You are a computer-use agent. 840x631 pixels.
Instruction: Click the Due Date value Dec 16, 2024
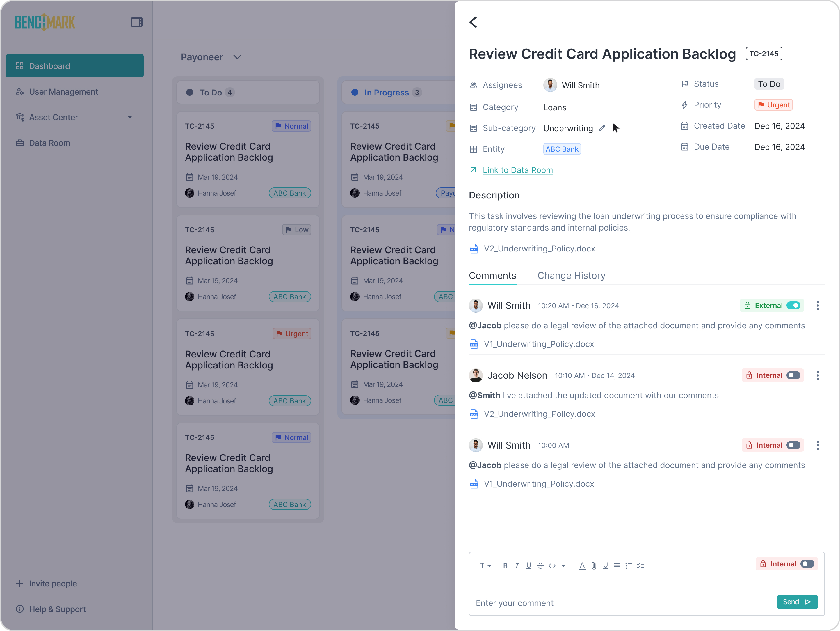[x=779, y=147]
